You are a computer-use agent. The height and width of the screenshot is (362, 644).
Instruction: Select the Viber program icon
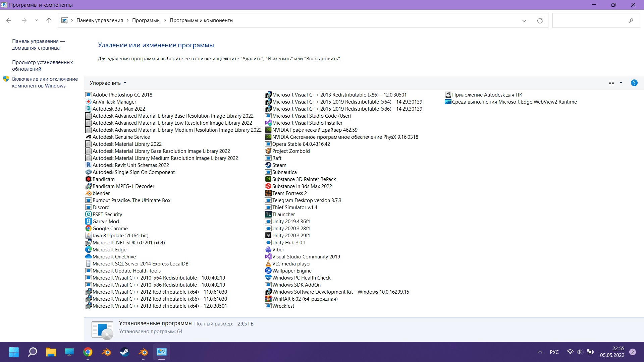coord(268,249)
